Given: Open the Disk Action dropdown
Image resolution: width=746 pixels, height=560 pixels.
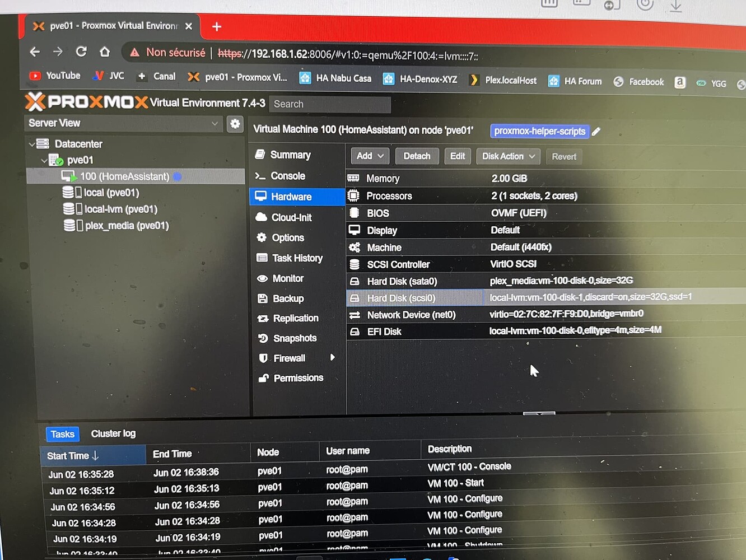Looking at the screenshot, I should click(x=507, y=156).
